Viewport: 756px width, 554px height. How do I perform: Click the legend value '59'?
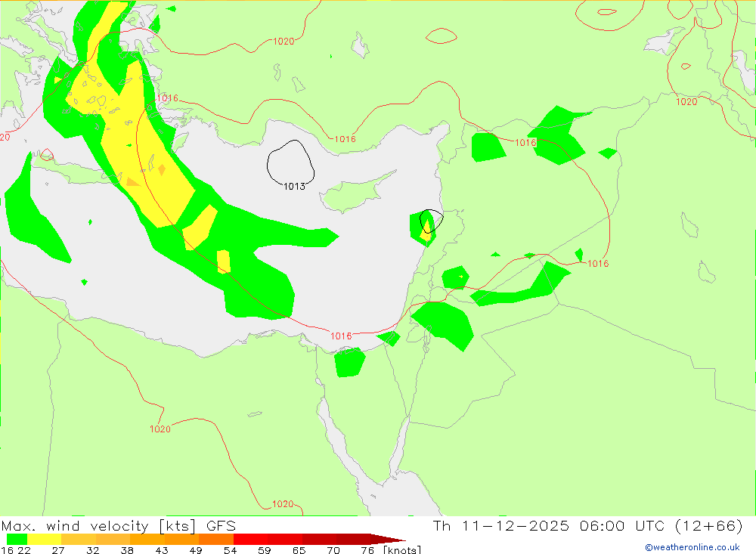(264, 550)
